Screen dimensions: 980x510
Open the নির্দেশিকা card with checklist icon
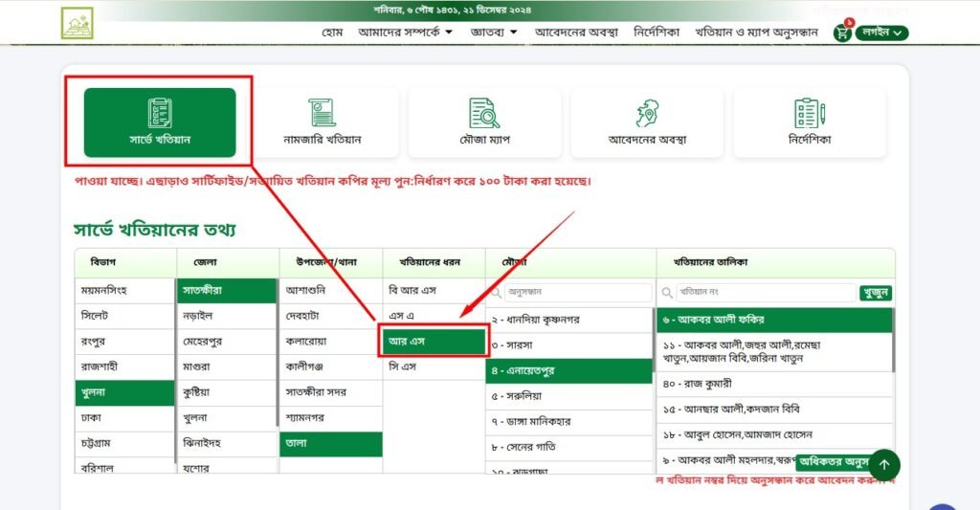810,122
